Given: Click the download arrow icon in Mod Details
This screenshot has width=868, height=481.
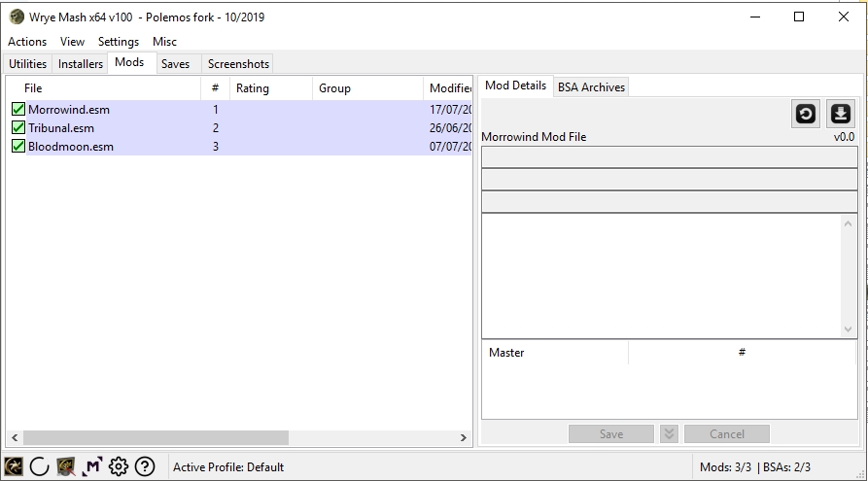Looking at the screenshot, I should coord(840,114).
